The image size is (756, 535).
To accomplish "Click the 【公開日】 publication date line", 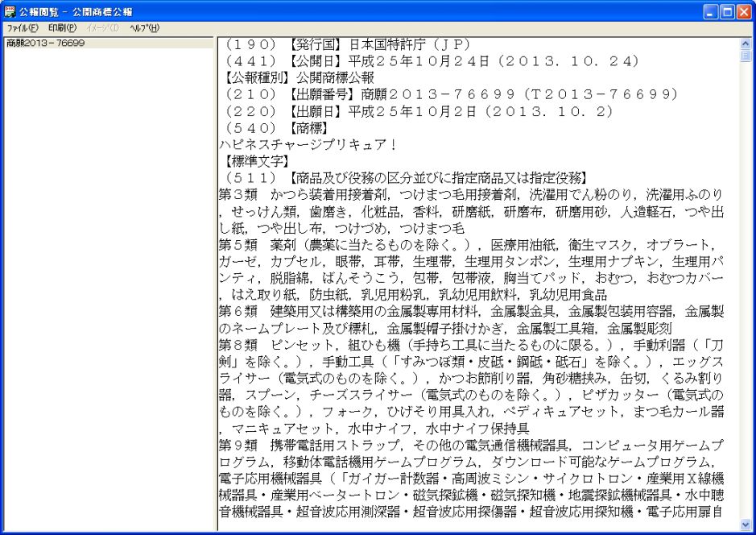I will click(x=432, y=60).
